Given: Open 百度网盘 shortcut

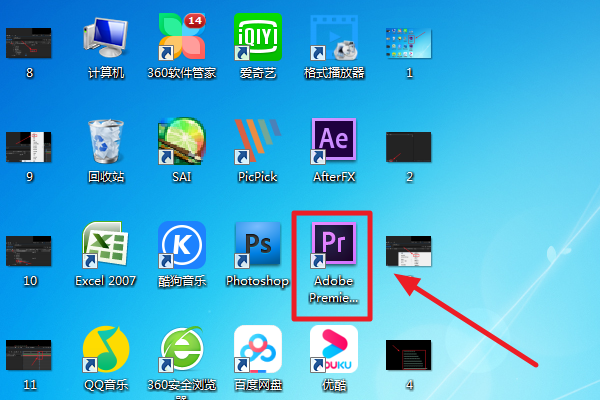Looking at the screenshot, I should click(x=258, y=349).
